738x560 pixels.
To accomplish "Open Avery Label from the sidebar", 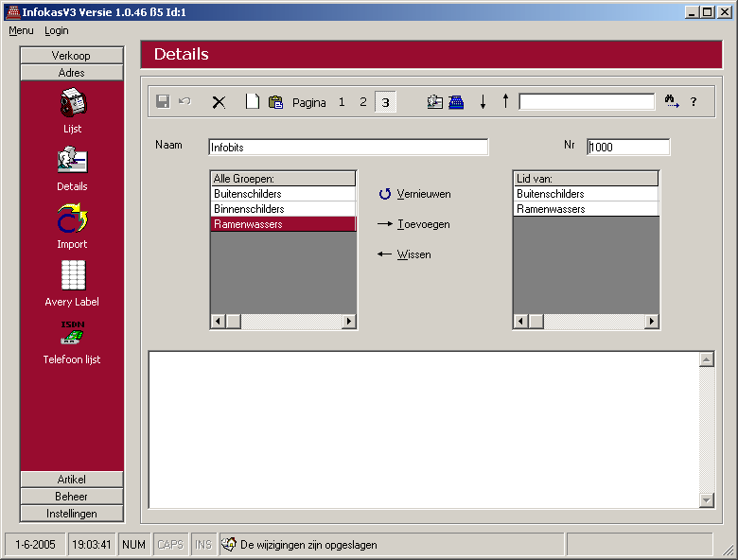I will point(72,276).
